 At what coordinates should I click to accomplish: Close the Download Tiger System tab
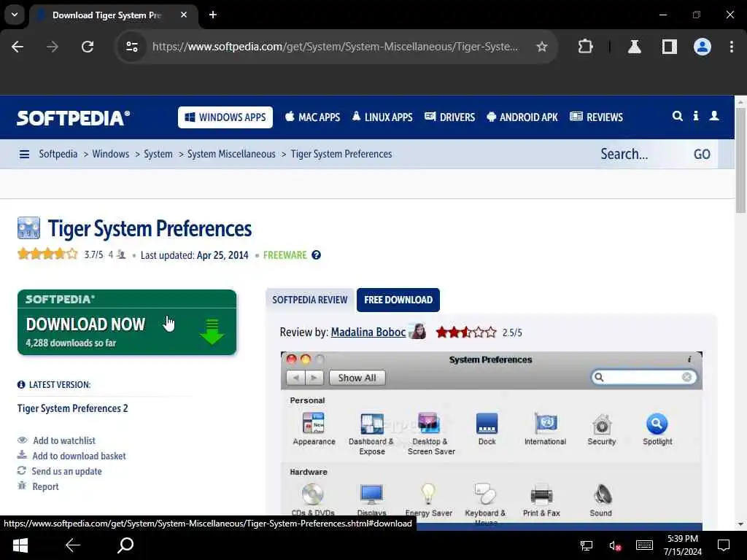pos(184,15)
